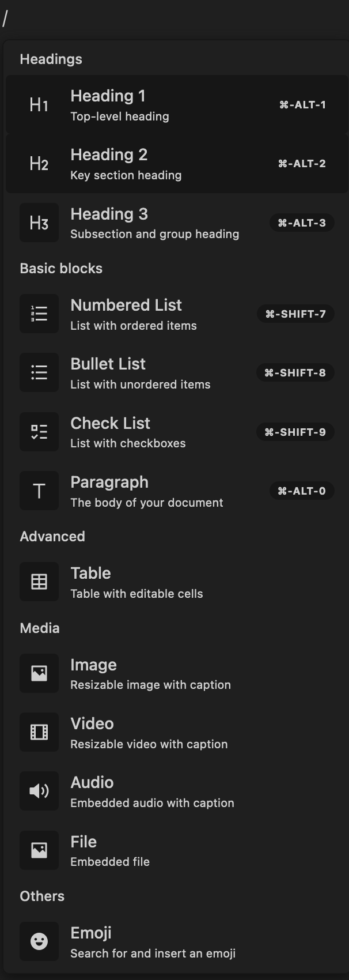Choose the Heading 1 menu entry

[144, 105]
